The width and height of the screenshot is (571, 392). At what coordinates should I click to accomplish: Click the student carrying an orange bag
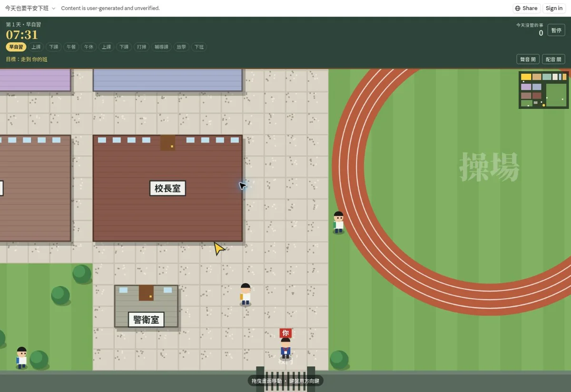point(245,294)
